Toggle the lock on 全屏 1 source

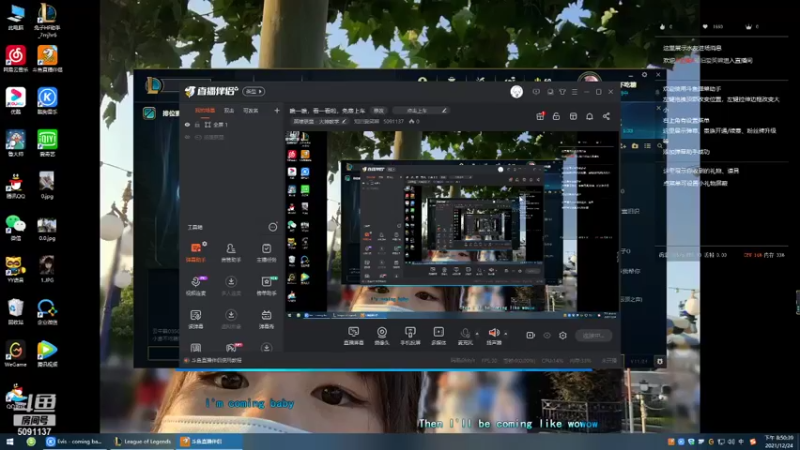click(x=197, y=124)
